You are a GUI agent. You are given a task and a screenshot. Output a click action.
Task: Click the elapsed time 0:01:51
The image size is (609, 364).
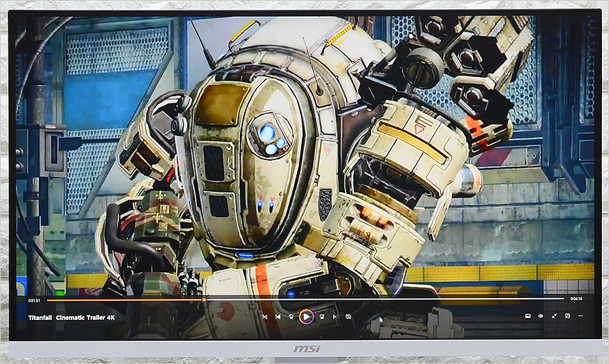34,300
